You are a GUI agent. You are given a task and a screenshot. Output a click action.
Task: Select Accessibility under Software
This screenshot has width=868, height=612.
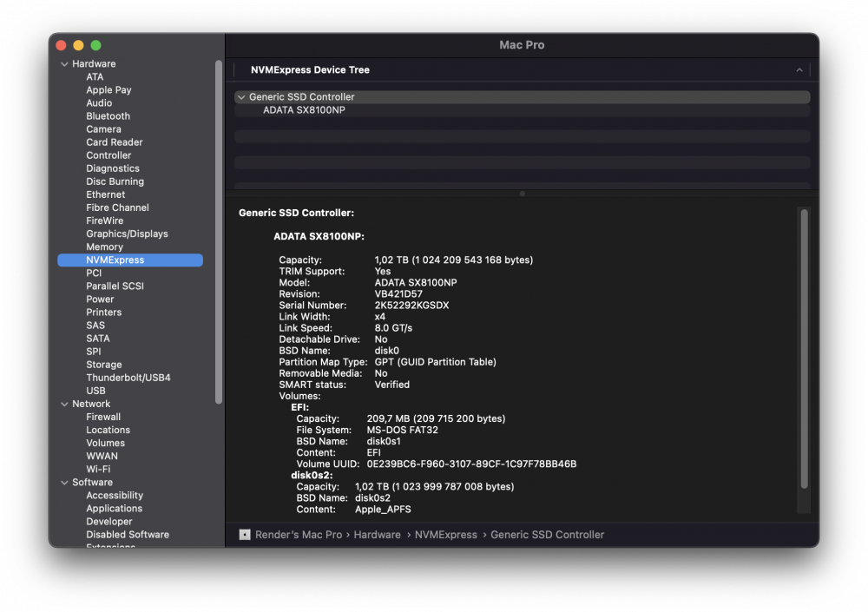[114, 495]
